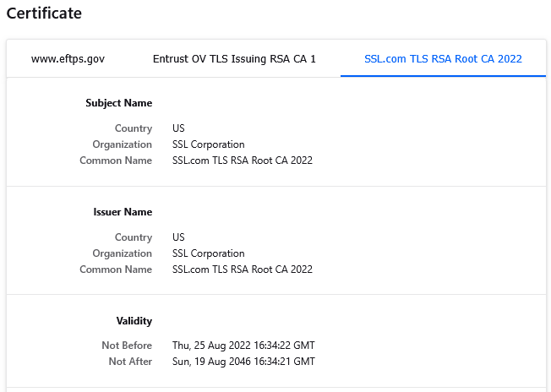The width and height of the screenshot is (551, 392).
Task: Click Issuer Organization value SSL Corporation
Action: [x=209, y=253]
